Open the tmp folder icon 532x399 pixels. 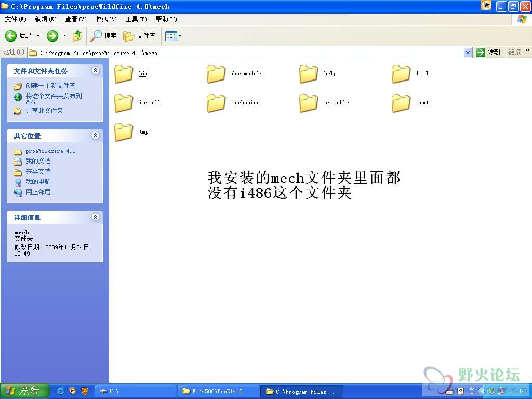click(124, 132)
